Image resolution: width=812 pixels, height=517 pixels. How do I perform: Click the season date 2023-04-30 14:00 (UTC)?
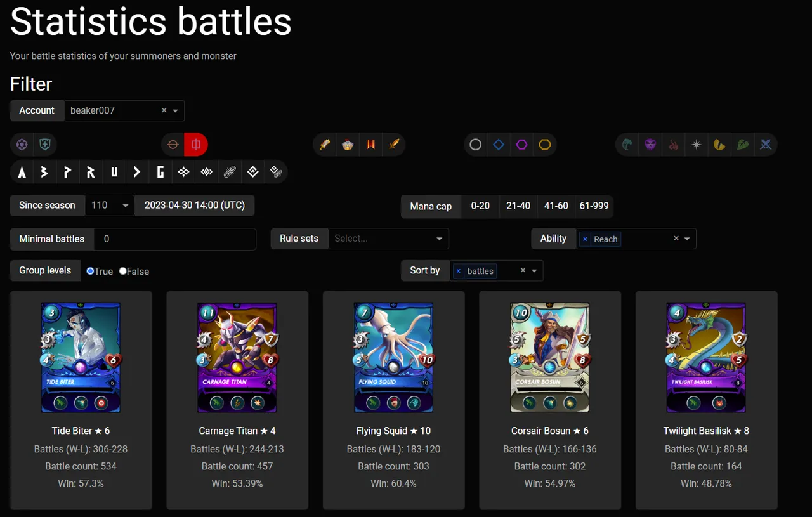click(195, 206)
